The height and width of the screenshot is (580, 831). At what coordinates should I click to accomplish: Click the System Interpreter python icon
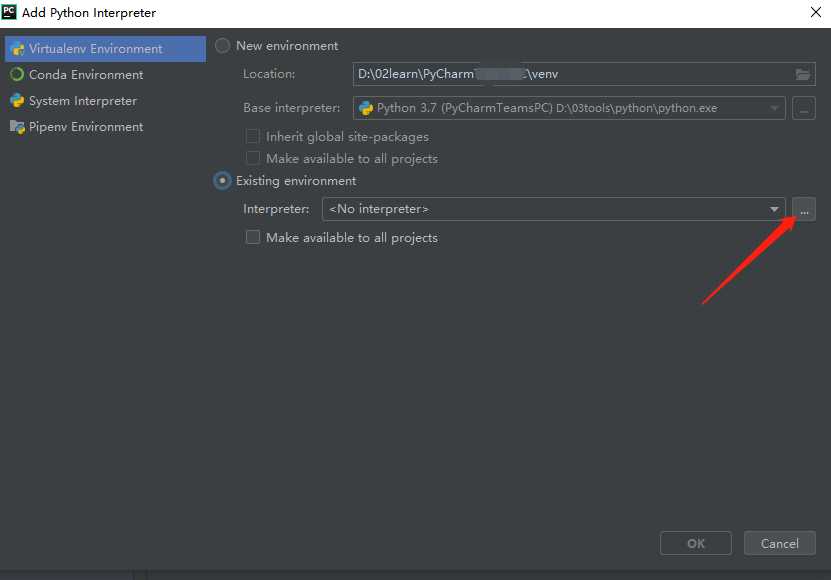(x=17, y=101)
